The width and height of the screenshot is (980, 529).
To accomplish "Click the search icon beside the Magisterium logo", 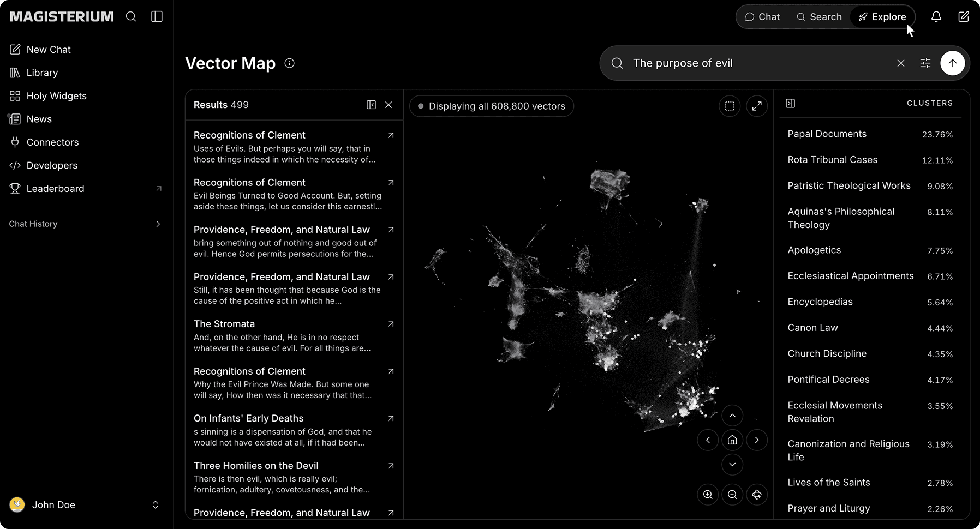I will pos(131,16).
